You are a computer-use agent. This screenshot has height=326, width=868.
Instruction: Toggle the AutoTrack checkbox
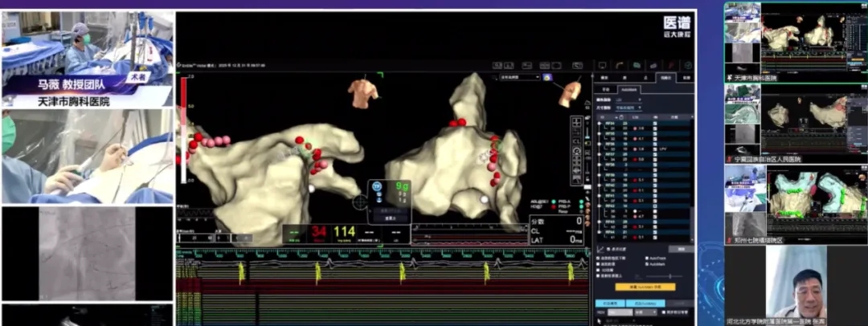click(x=647, y=259)
